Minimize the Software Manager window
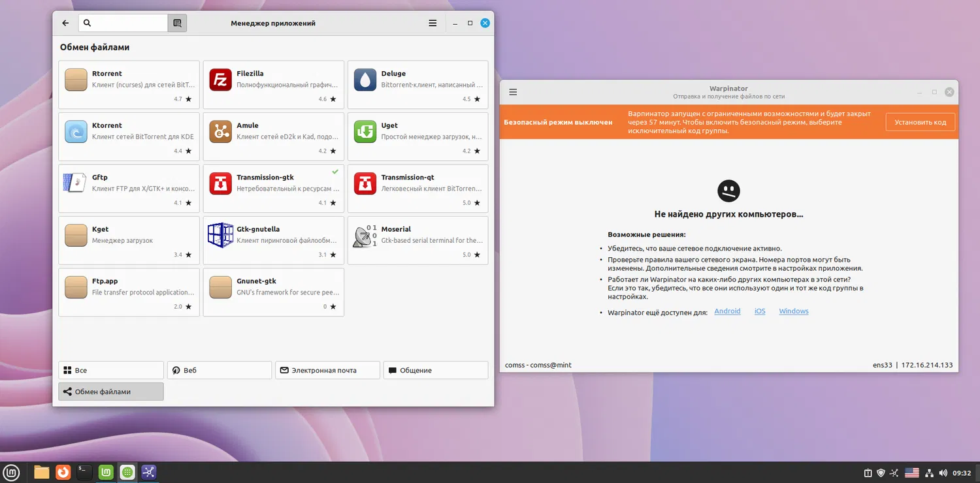980x483 pixels. [455, 23]
